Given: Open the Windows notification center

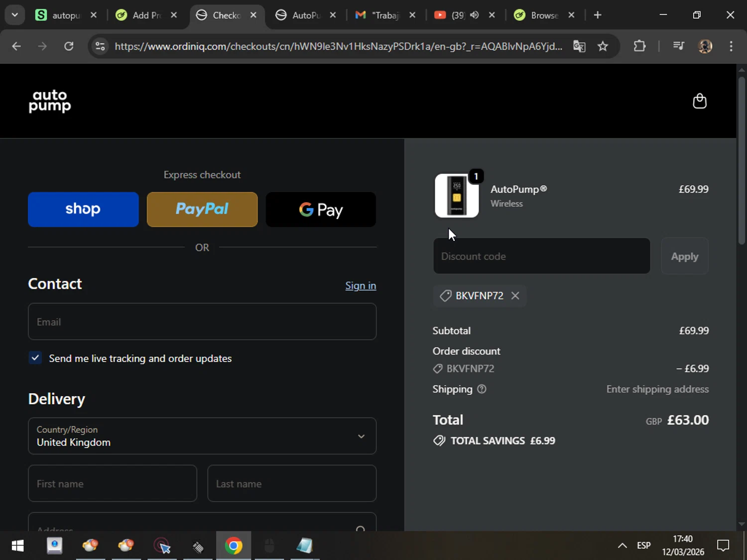Looking at the screenshot, I should click(x=723, y=546).
